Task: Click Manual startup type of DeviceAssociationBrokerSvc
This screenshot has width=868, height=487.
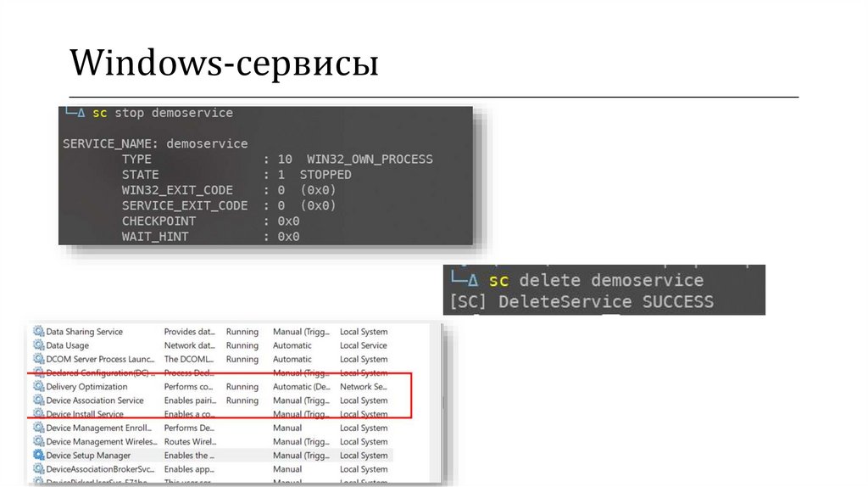Action: (x=287, y=468)
